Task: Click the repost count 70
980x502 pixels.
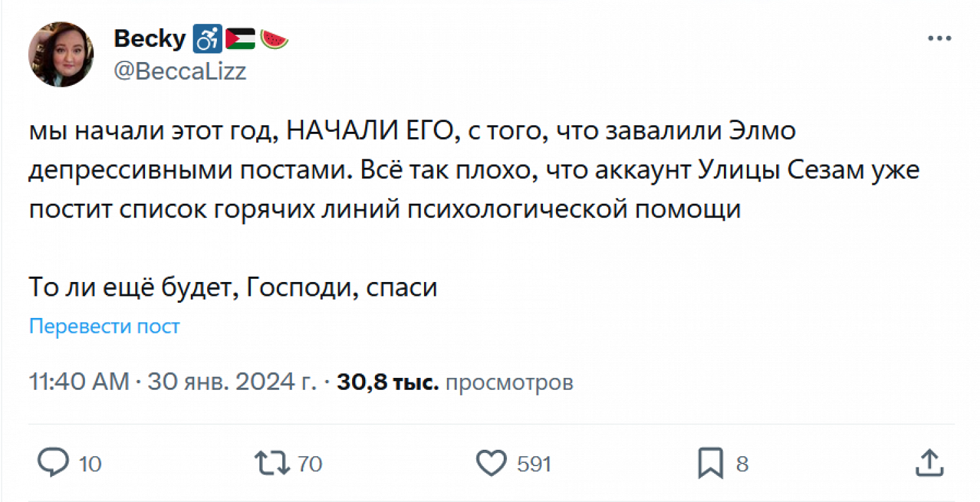Action: [310, 464]
